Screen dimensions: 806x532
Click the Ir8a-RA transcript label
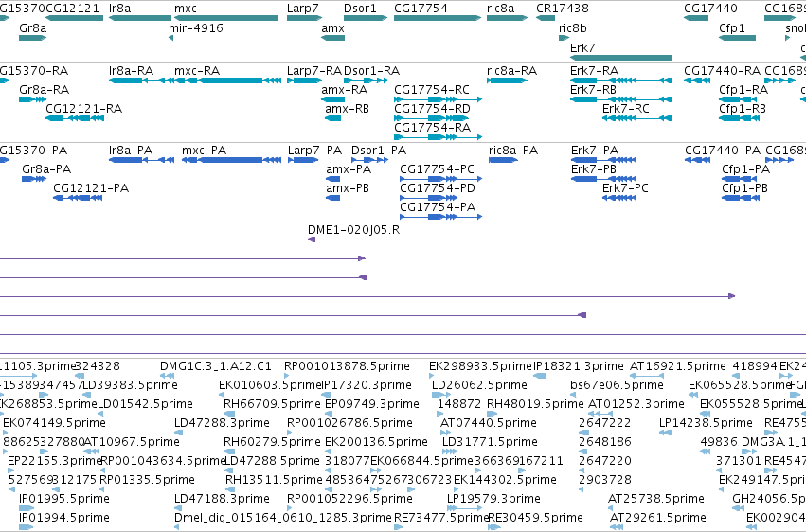(131, 70)
